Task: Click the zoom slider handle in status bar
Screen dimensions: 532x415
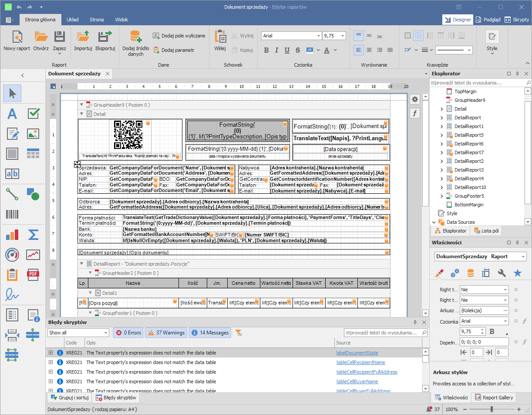Action: point(492,409)
